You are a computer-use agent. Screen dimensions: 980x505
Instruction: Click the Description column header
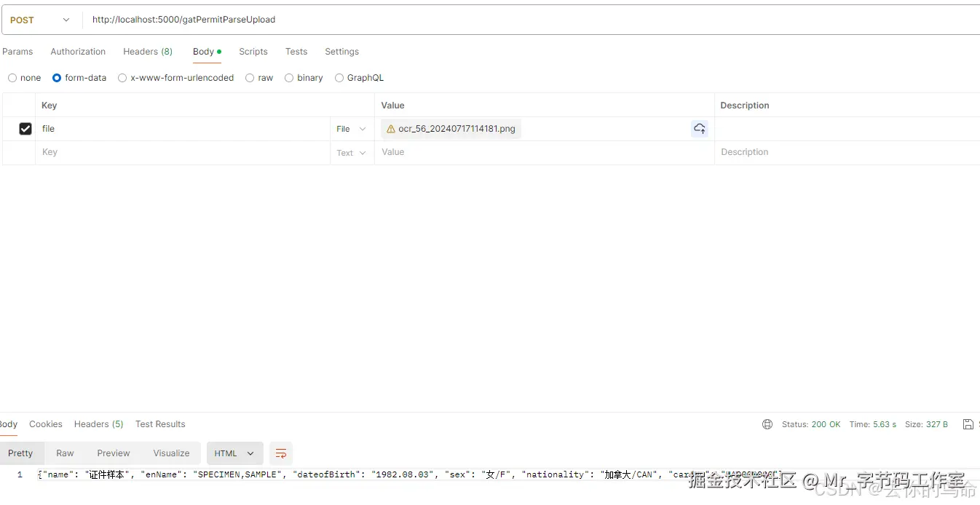pos(745,106)
